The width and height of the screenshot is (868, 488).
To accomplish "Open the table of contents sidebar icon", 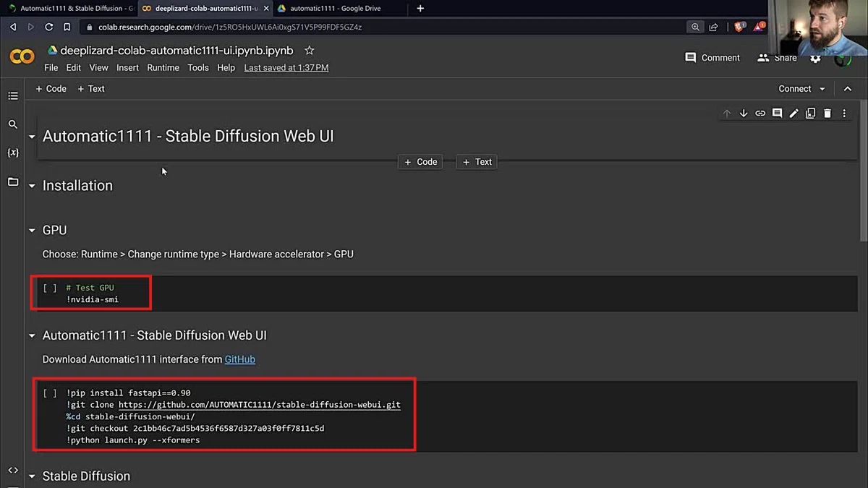I will 13,95.
